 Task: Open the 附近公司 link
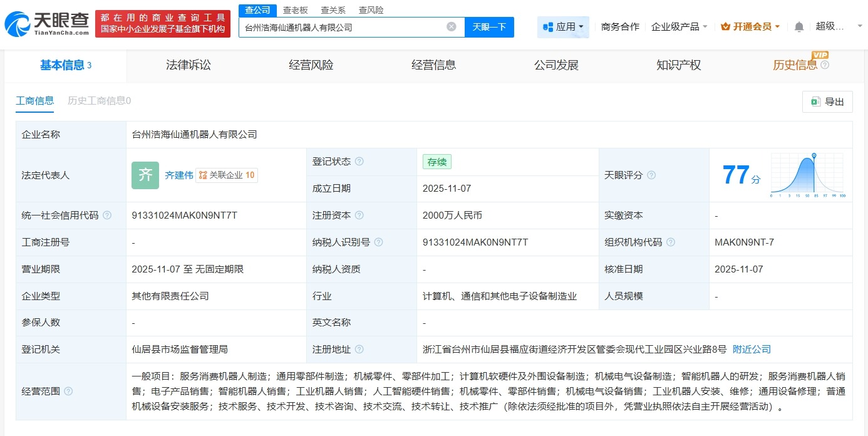(751, 349)
